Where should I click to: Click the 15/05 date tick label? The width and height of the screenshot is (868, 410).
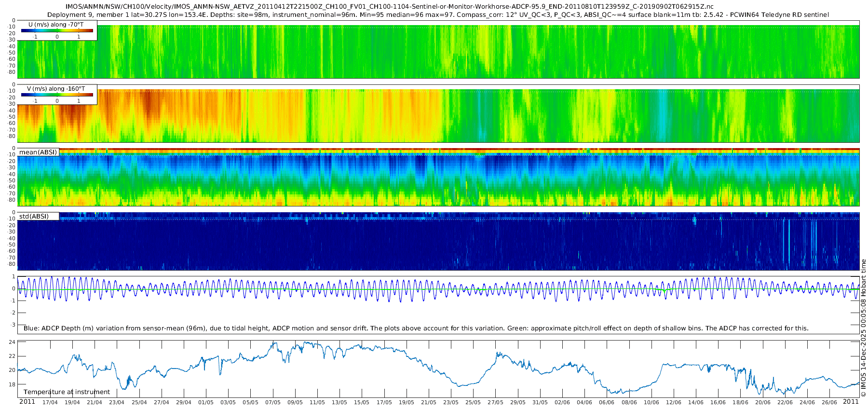tap(362, 402)
